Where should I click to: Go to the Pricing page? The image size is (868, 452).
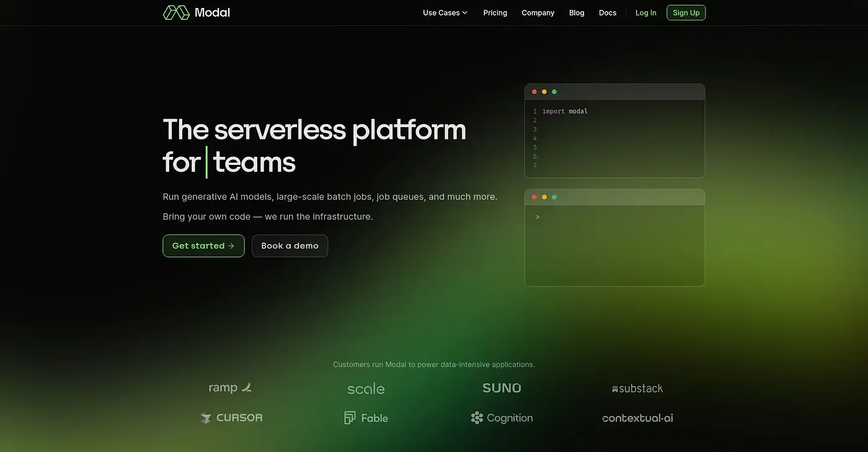pyautogui.click(x=495, y=12)
